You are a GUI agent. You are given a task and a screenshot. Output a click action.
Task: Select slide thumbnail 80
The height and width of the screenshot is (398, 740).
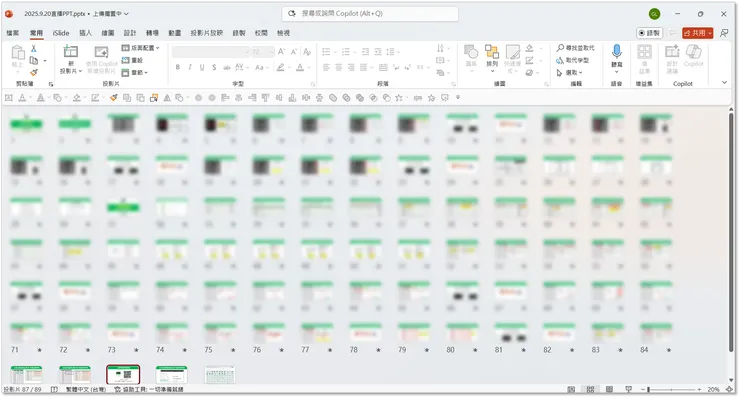click(x=462, y=333)
